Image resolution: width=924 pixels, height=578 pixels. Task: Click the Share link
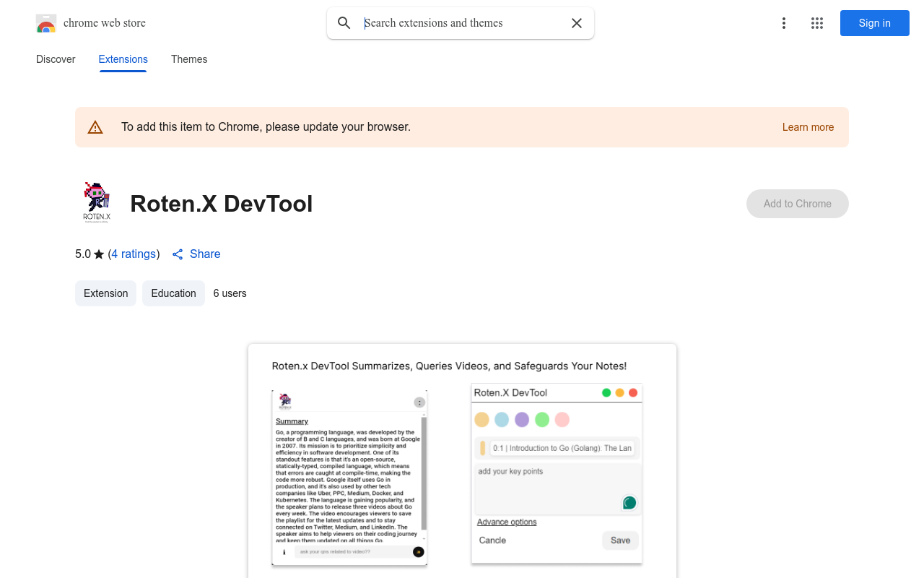(205, 254)
